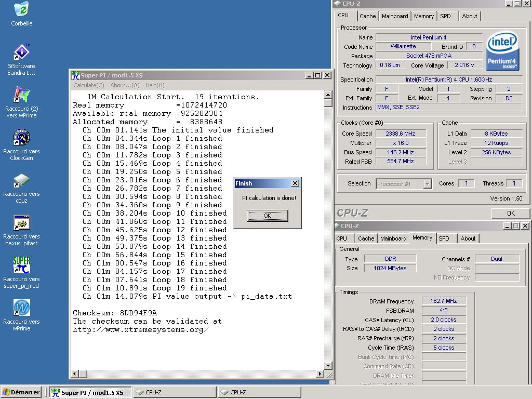Click the CAS# Latency value 2.0 clocks
This screenshot has height=399, width=532.
(444, 320)
